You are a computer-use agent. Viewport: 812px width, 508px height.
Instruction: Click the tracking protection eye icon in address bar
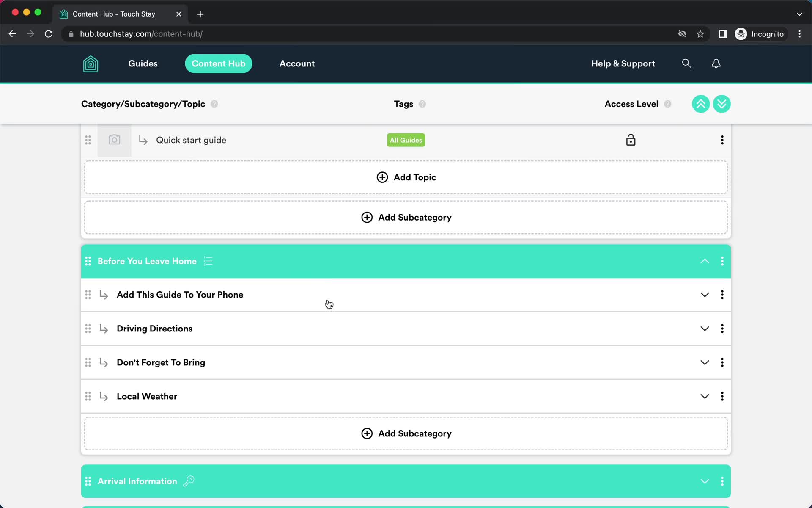click(682, 34)
